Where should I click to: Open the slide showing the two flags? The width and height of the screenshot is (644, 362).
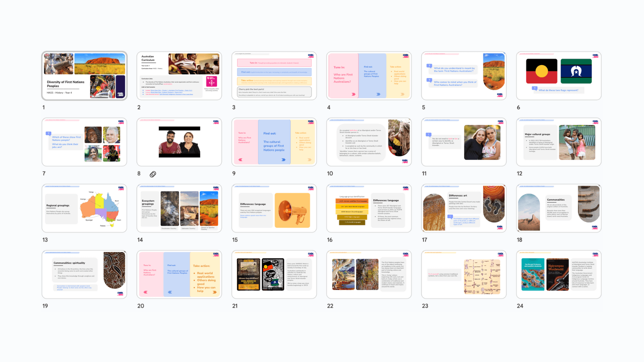[x=559, y=76]
